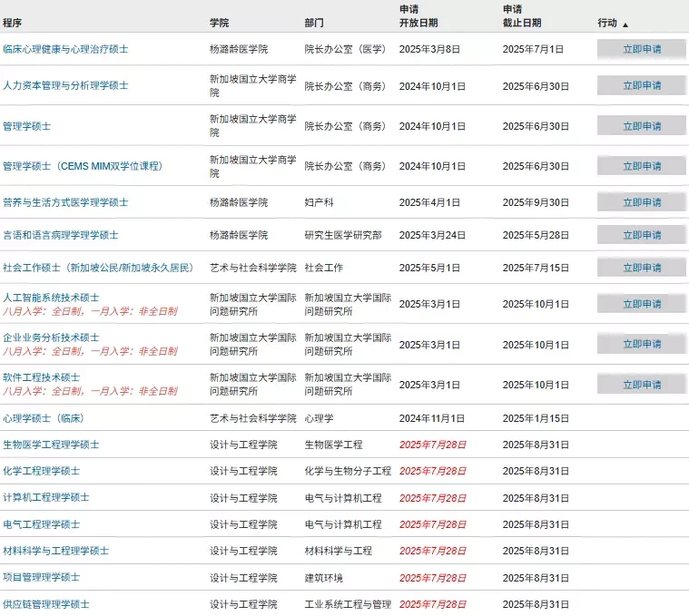The width and height of the screenshot is (689, 616).
Task: Select 材料科学与工程 department cell
Action: 339,551
